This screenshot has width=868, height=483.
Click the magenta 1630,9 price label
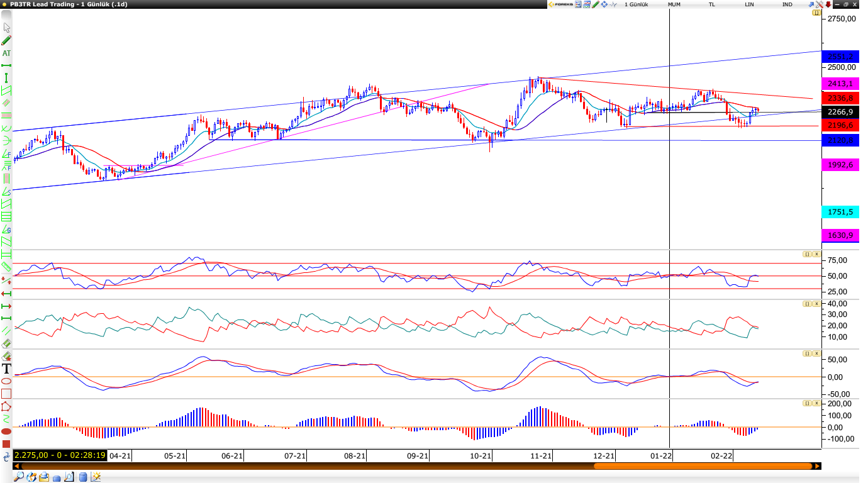840,235
